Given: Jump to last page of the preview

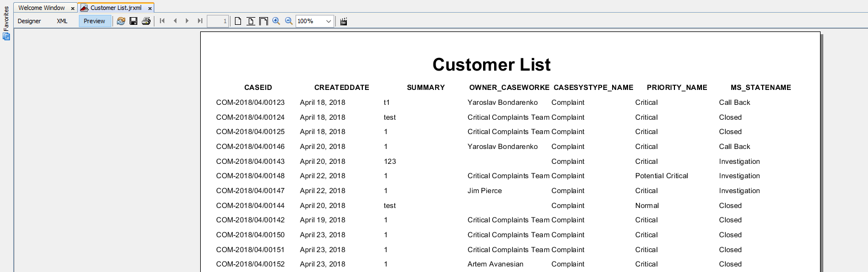Looking at the screenshot, I should (x=200, y=21).
